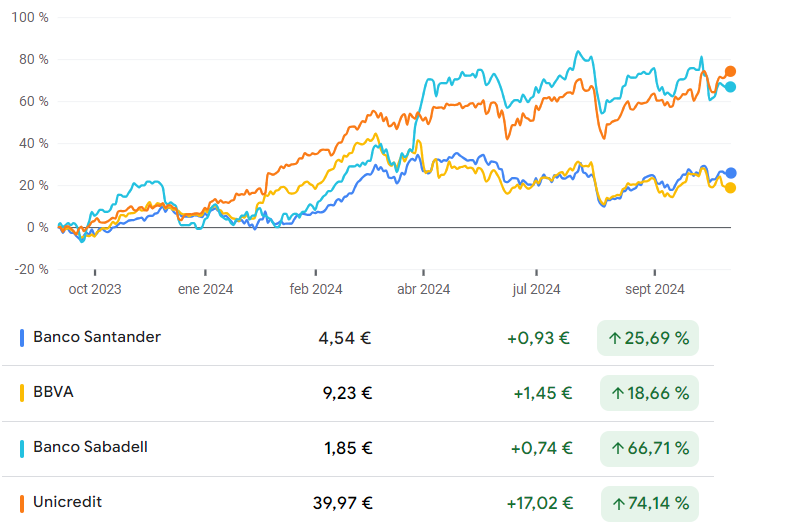Click the BBVA stock name
789x527 pixels.
coord(53,392)
